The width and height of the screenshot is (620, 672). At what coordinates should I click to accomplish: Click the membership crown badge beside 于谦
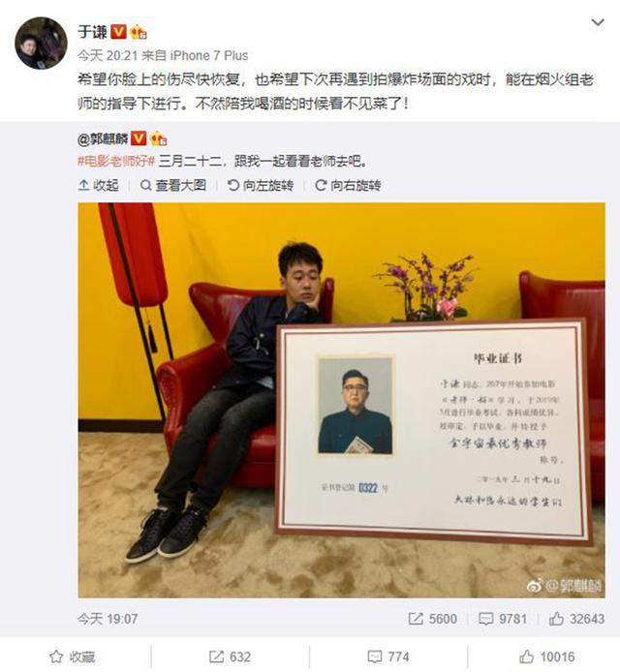[x=139, y=32]
